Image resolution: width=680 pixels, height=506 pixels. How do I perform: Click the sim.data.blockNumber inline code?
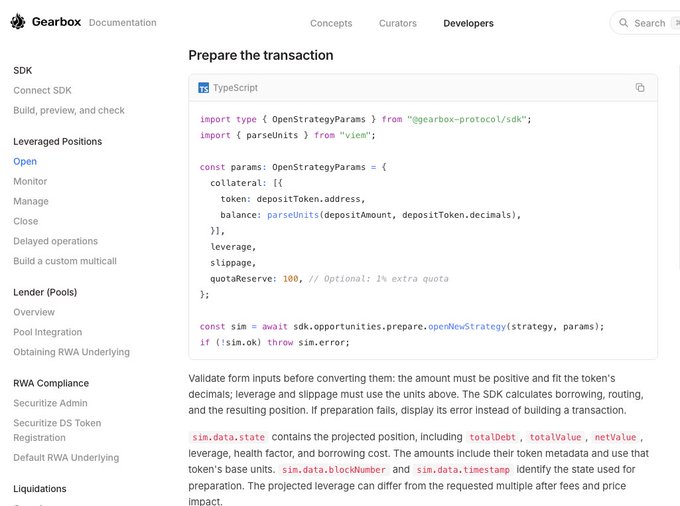click(x=333, y=470)
